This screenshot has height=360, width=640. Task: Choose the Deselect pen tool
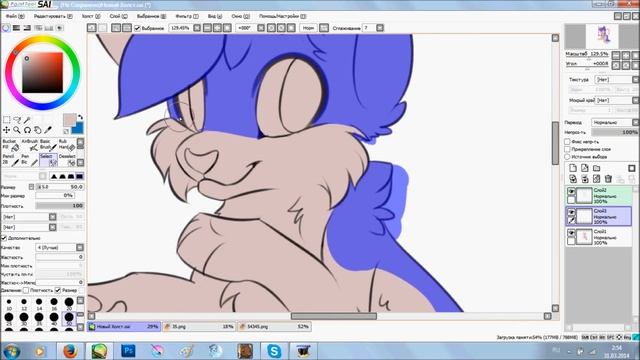click(x=67, y=160)
